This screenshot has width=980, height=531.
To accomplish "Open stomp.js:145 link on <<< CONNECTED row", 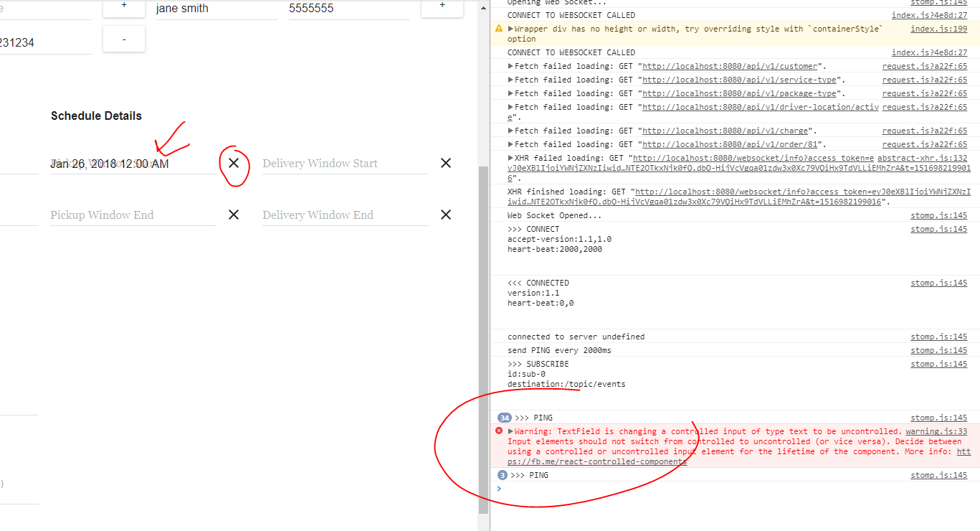I will point(939,283).
